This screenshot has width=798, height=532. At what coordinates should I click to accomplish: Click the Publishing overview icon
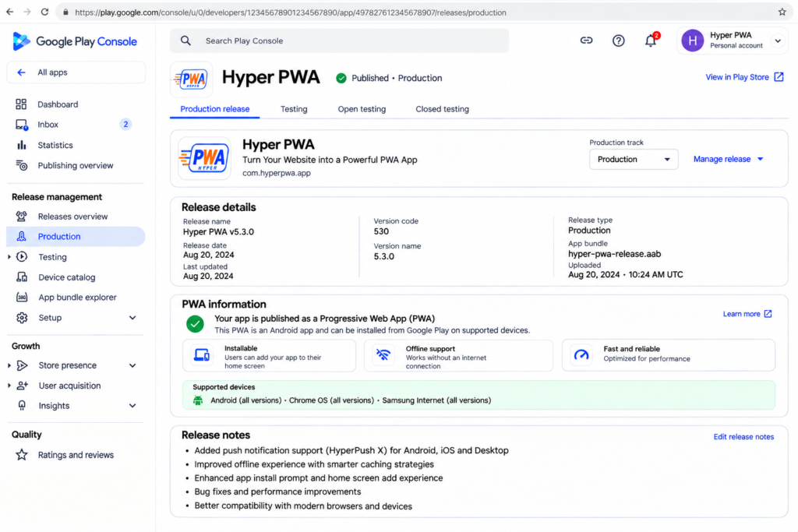[x=21, y=165]
